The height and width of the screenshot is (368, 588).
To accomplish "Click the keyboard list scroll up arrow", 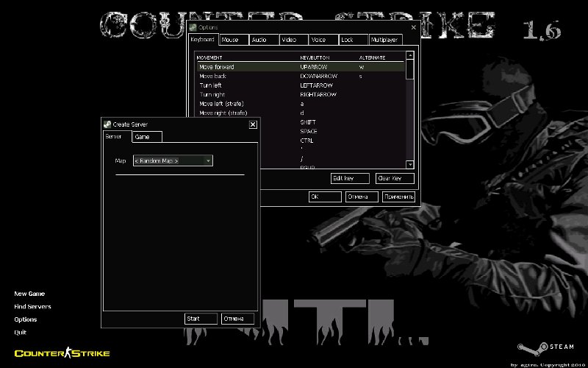I will (x=410, y=55).
